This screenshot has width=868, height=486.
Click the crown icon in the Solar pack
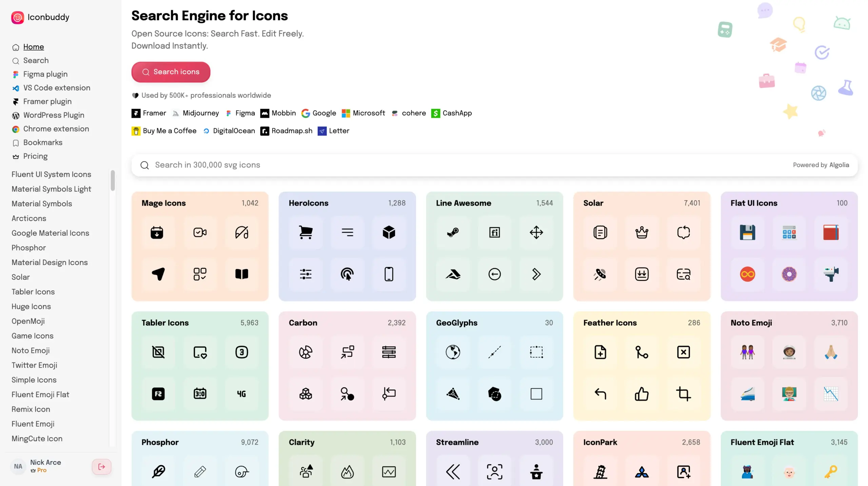coord(642,232)
